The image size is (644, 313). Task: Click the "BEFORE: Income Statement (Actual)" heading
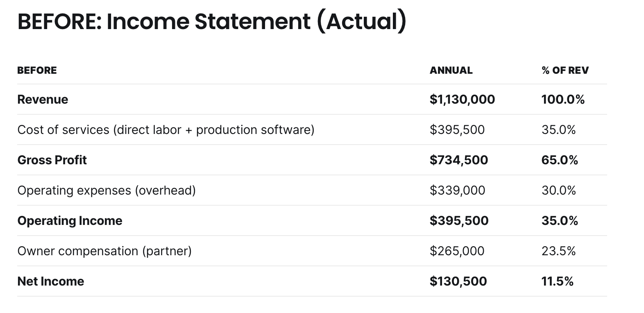[x=211, y=21]
